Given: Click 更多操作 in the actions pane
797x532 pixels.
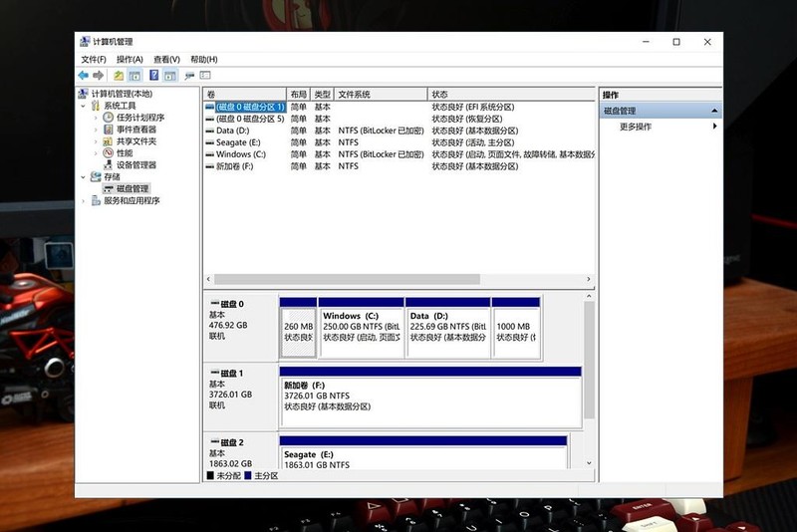Looking at the screenshot, I should [x=636, y=127].
